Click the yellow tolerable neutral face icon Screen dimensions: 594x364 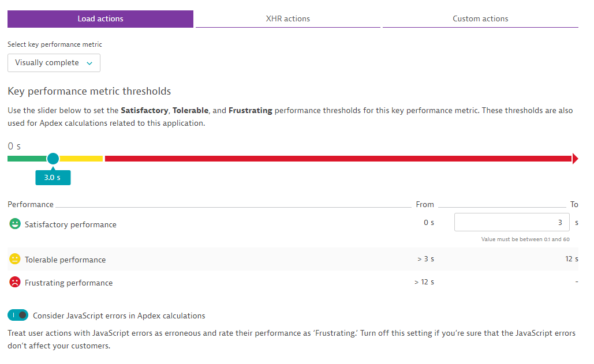point(15,259)
